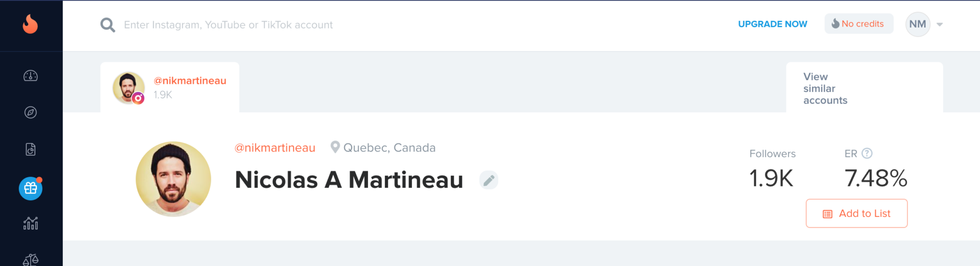Open the compass discovery icon
980x266 pixels.
pos(31,112)
